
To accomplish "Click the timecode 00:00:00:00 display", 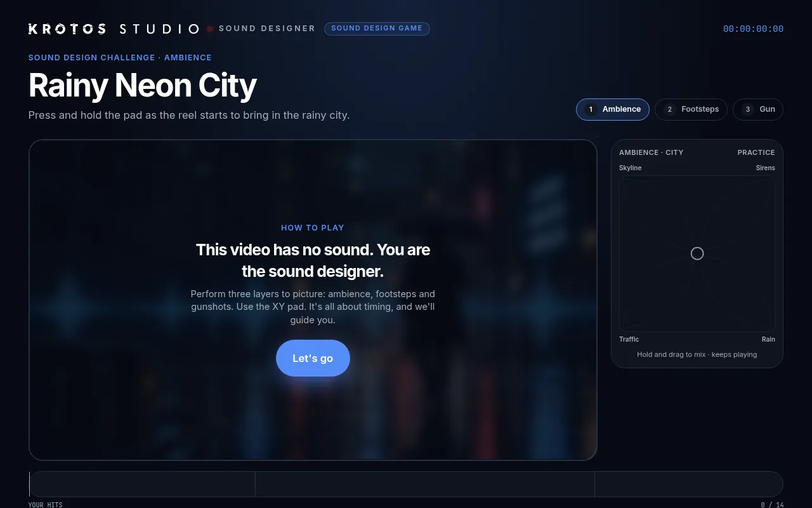I will click(x=754, y=29).
